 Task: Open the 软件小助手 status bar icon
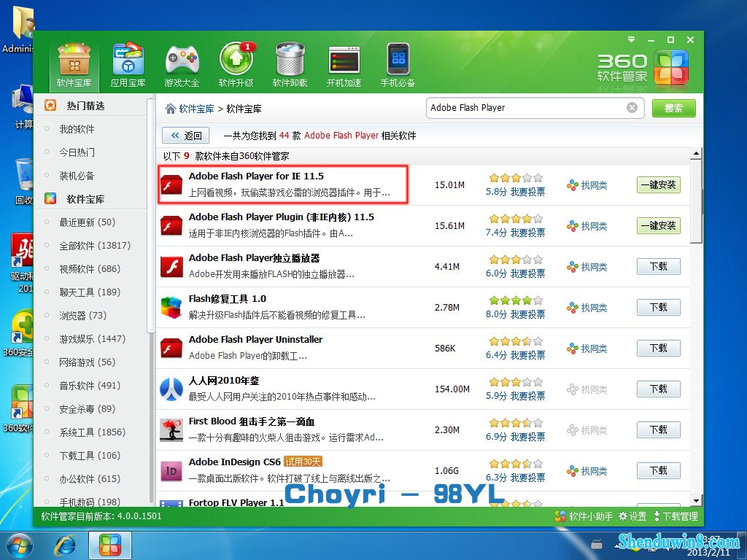pyautogui.click(x=584, y=516)
